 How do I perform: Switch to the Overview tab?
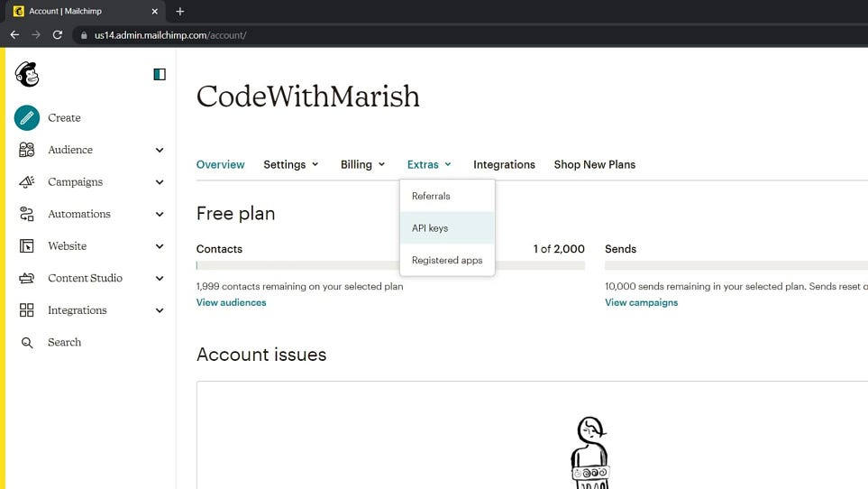point(220,164)
